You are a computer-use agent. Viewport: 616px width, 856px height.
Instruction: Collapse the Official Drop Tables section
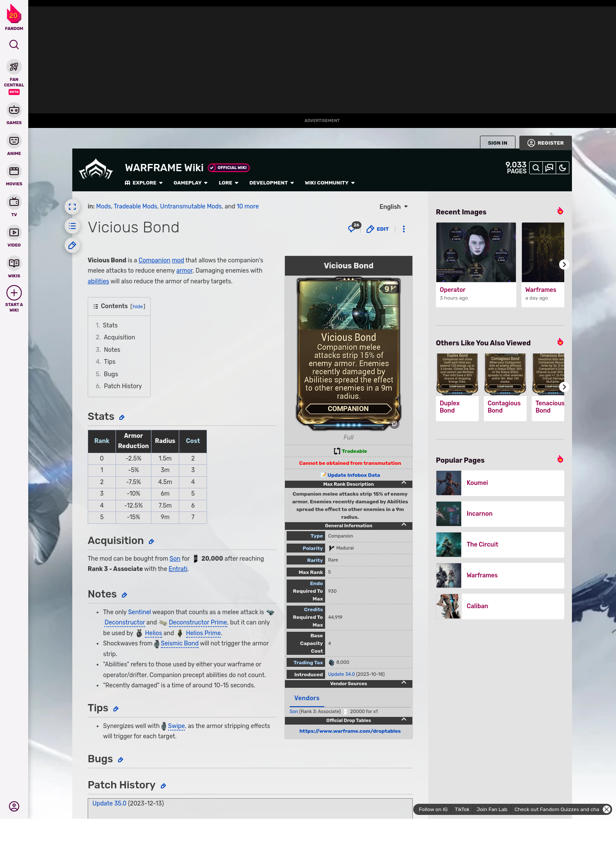[403, 719]
